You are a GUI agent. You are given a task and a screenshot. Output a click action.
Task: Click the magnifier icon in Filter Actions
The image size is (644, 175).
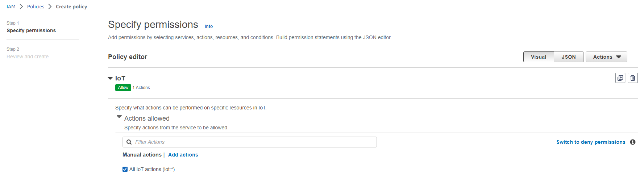pyautogui.click(x=129, y=142)
